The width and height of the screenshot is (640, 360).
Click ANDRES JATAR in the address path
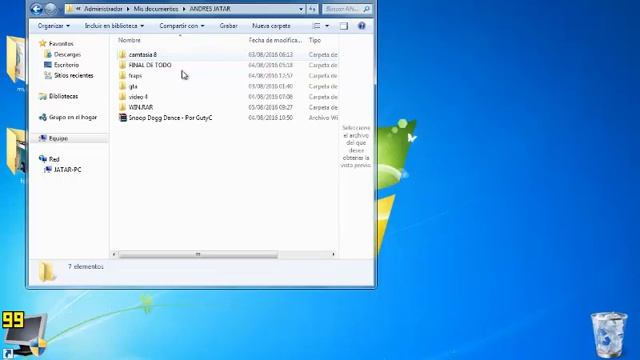[x=210, y=9]
